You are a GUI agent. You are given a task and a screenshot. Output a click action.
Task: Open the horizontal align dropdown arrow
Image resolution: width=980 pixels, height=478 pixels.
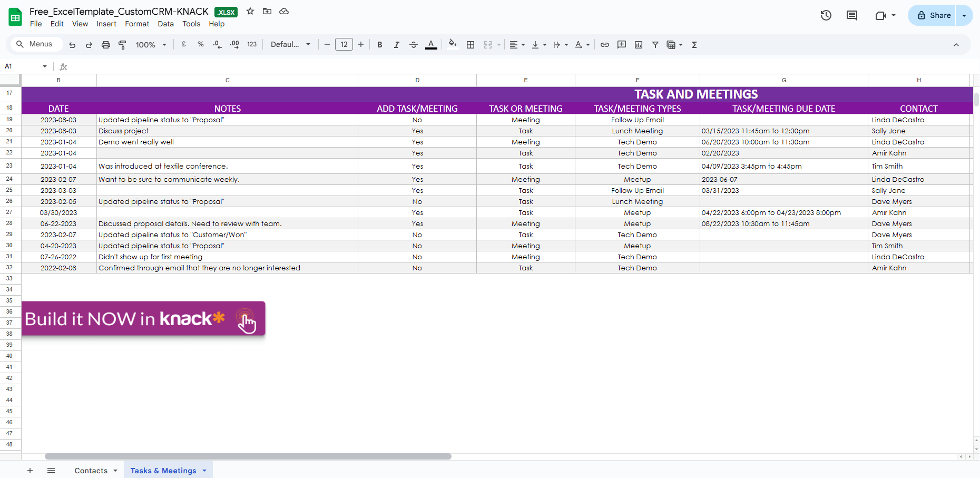tap(523, 44)
